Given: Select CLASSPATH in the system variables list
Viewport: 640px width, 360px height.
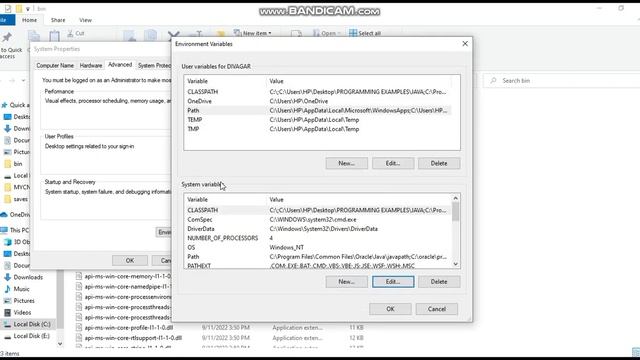Looking at the screenshot, I should [318, 210].
